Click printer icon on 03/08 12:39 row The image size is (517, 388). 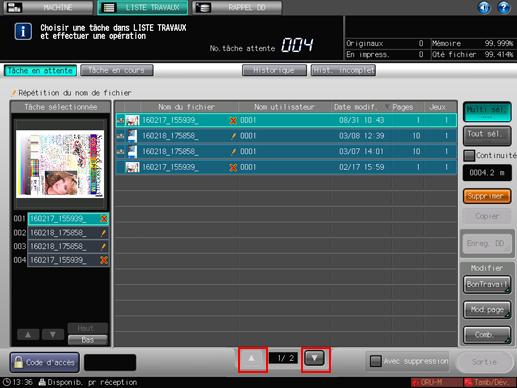(120, 136)
